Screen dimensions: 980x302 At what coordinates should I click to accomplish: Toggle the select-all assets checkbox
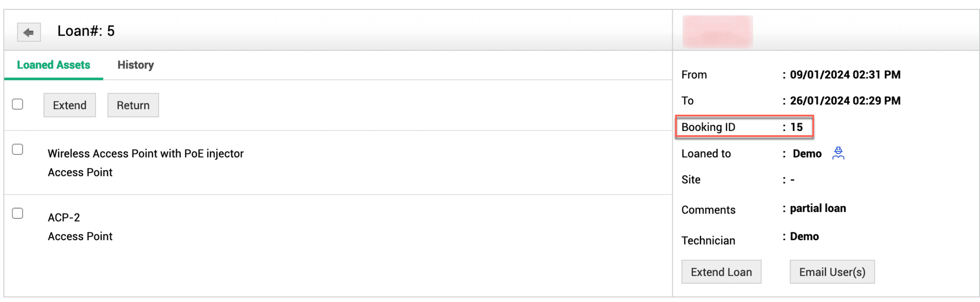click(x=18, y=104)
